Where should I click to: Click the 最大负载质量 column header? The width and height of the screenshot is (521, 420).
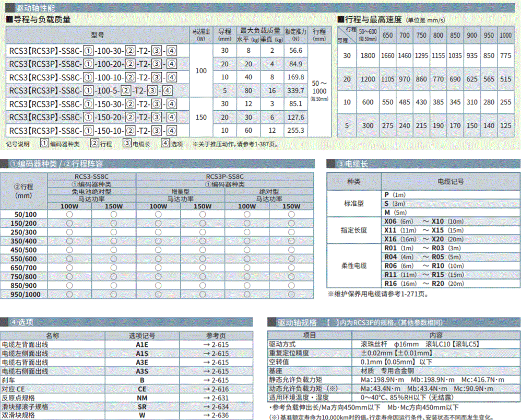[x=260, y=31]
